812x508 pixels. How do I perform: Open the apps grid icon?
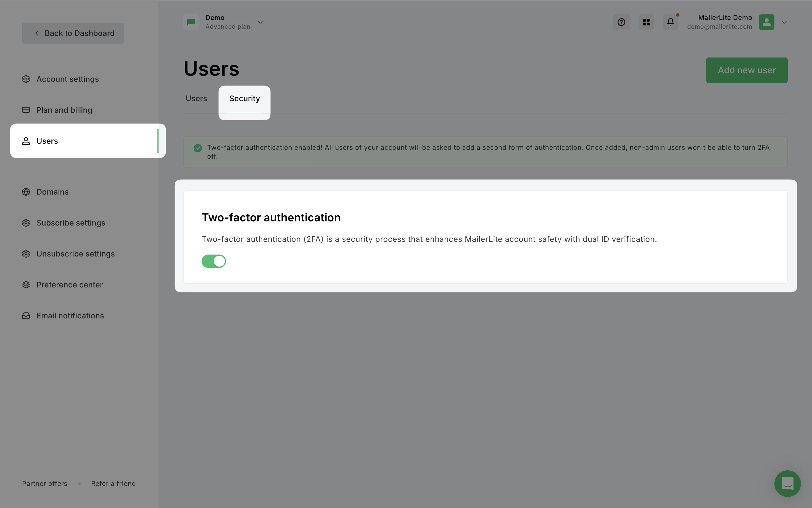click(646, 22)
